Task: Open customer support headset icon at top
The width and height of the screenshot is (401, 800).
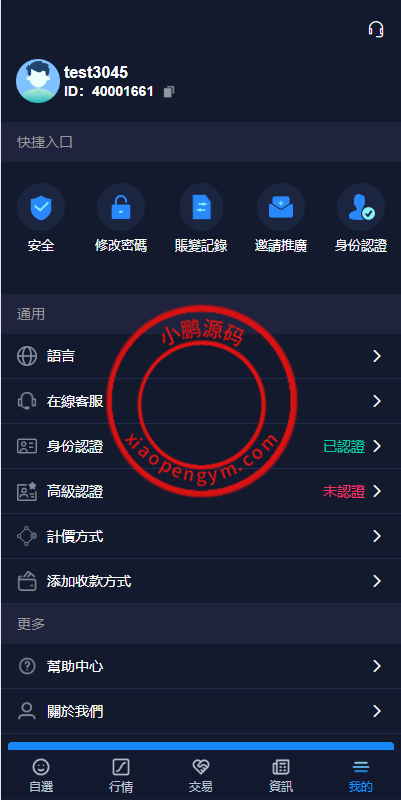Action: (x=376, y=29)
